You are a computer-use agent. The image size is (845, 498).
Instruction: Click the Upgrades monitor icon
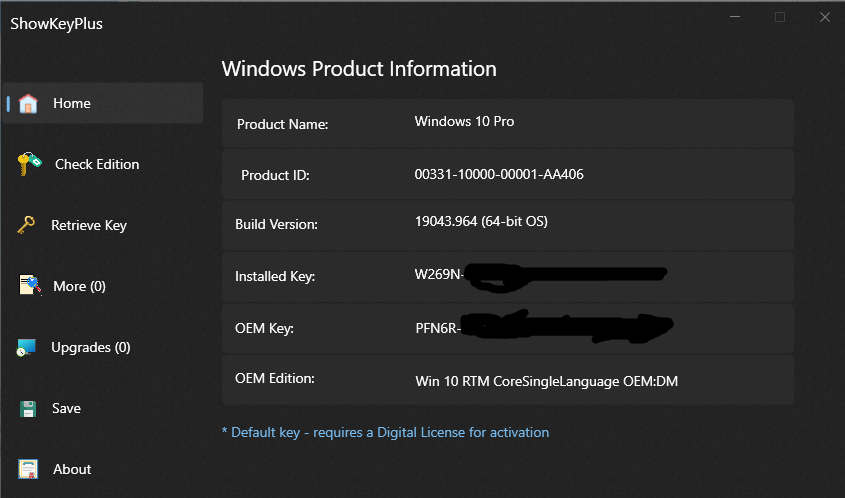pos(27,348)
